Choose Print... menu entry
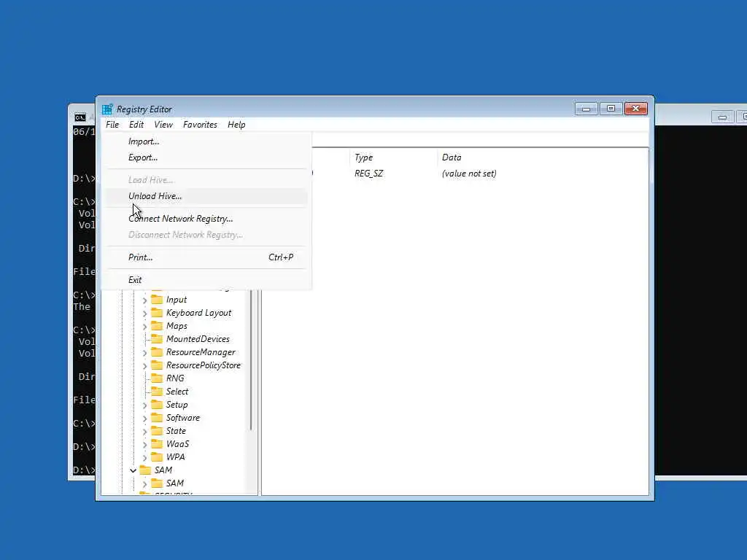The image size is (747, 560). coord(206,257)
